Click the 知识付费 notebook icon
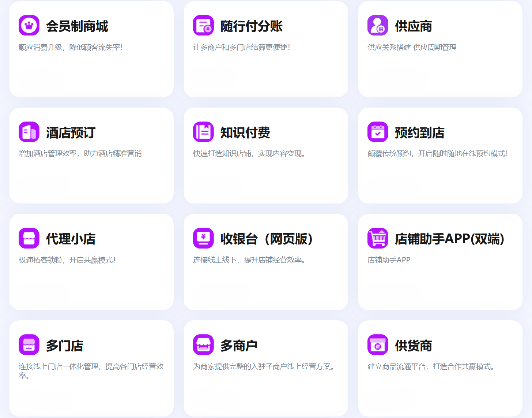 [x=203, y=132]
